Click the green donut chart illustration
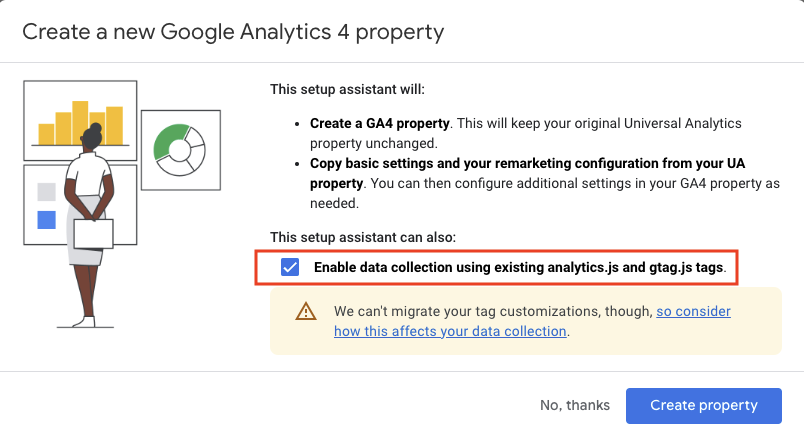804x437 pixels. pos(179,150)
